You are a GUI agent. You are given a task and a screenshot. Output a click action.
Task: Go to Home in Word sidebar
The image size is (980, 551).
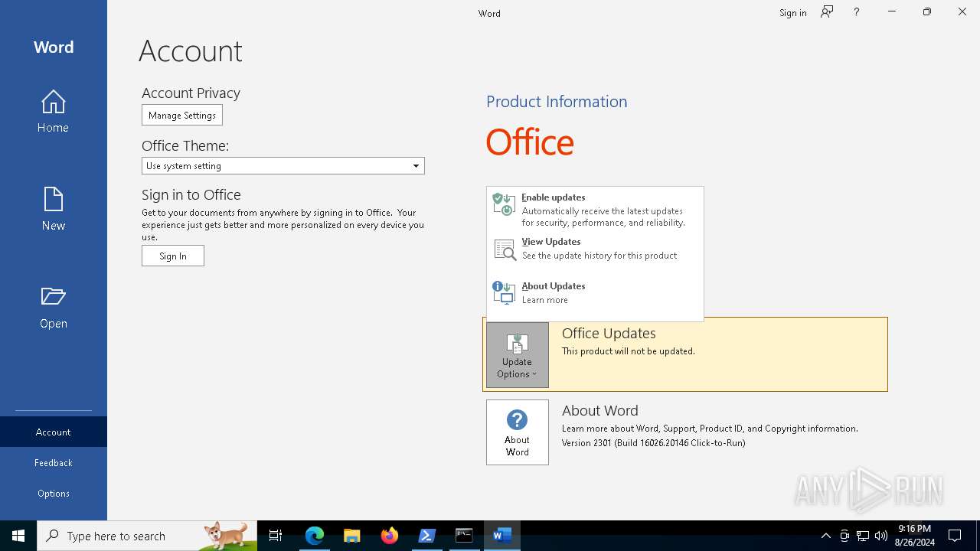click(x=53, y=112)
